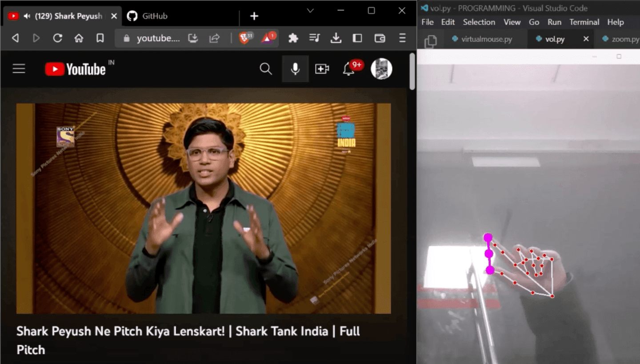Image resolution: width=640 pixels, height=364 pixels.
Task: Open a new browser tab
Action: coord(254,16)
